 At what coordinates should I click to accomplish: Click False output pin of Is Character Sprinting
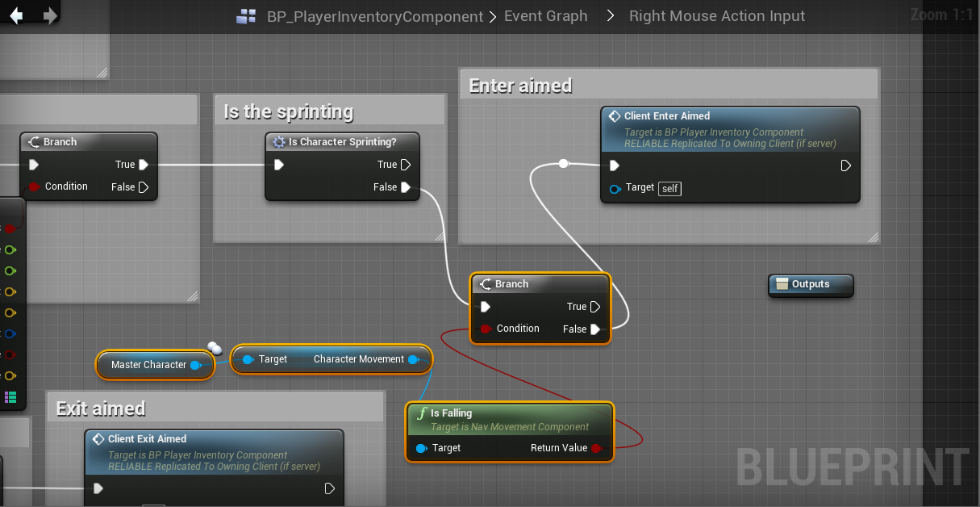[x=406, y=187]
